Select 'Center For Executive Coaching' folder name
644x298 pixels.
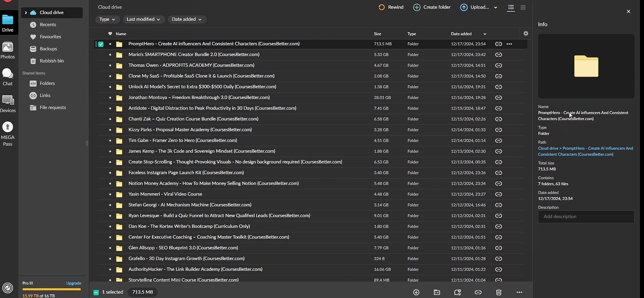coord(209,237)
